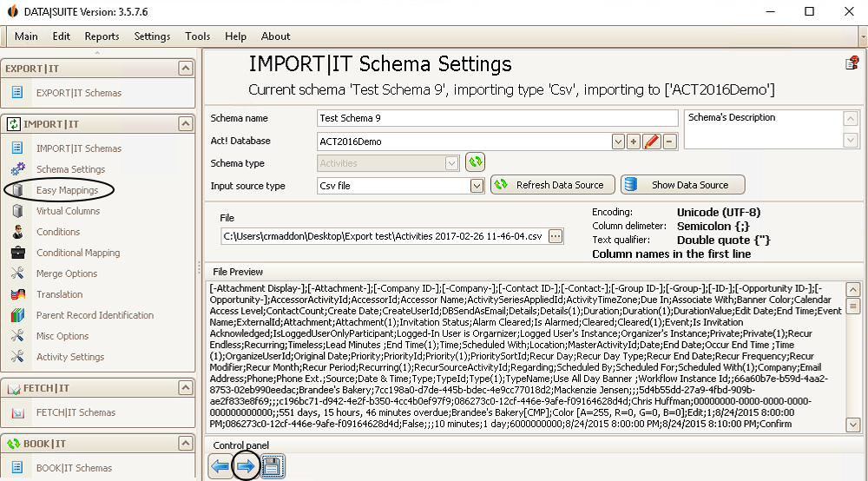
Task: Open the EXPORT|IT Schemas list icon
Action: click(x=17, y=92)
